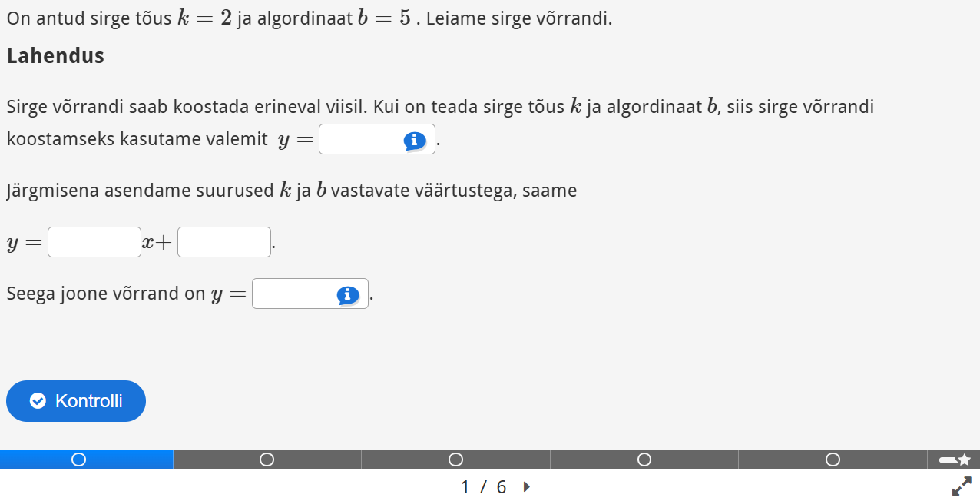Jump to the fifth progress circle
Viewport: 980px width, 501px height.
[x=833, y=460]
